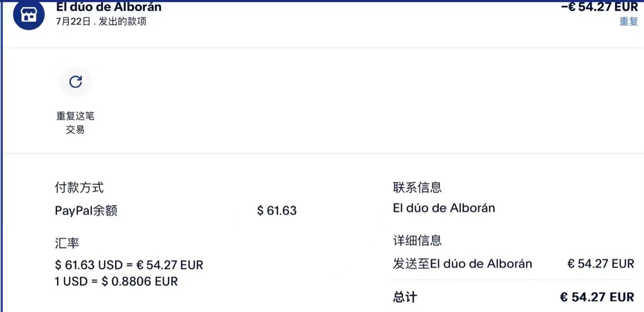Click the 联系信息 section heading
This screenshot has width=644, height=312.
pyautogui.click(x=417, y=188)
